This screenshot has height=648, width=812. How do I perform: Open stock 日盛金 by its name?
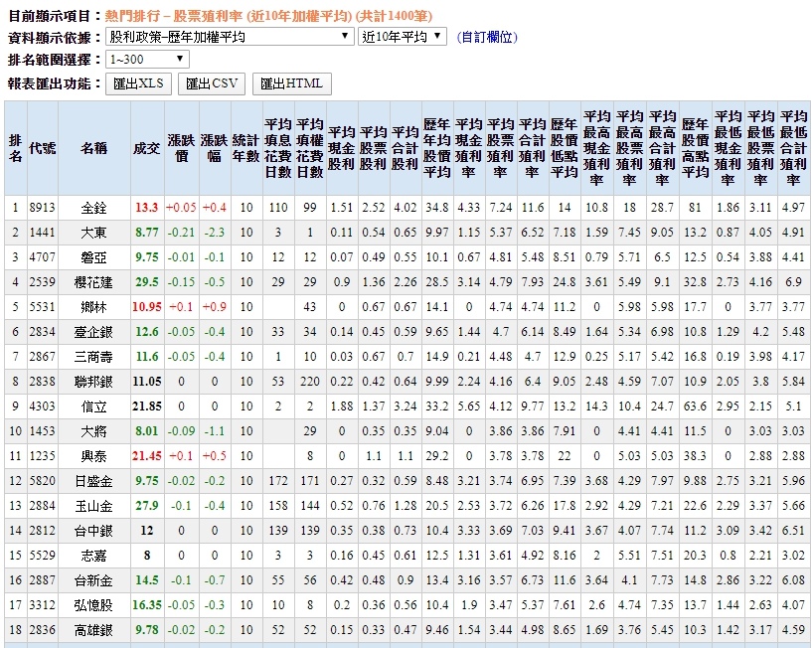pyautogui.click(x=93, y=481)
